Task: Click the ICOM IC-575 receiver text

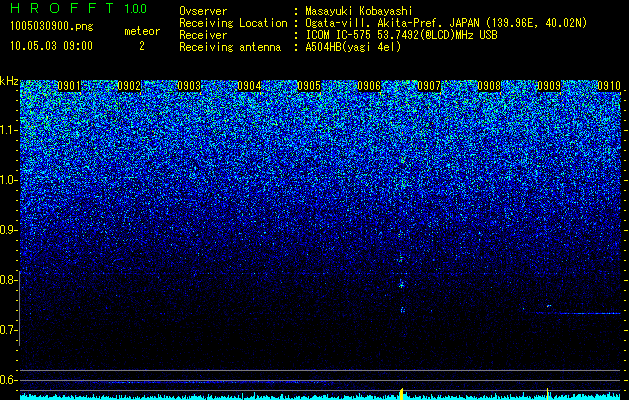Action: pos(401,35)
